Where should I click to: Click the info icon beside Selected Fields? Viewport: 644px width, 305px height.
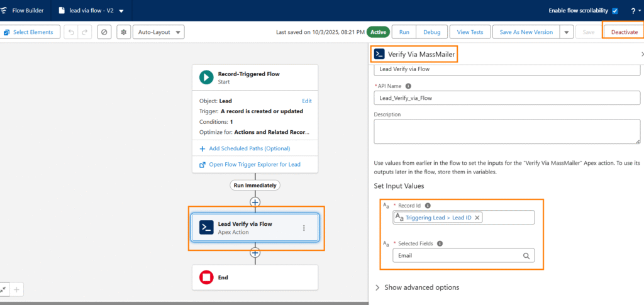[440, 243]
